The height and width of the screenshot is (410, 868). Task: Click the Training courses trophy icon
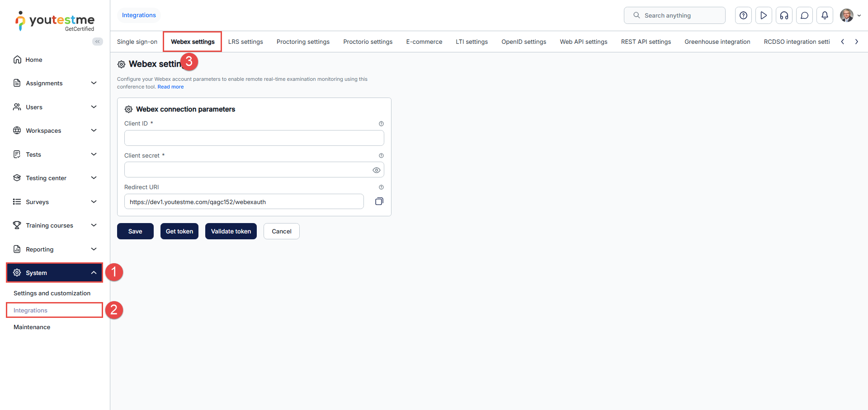click(17, 225)
